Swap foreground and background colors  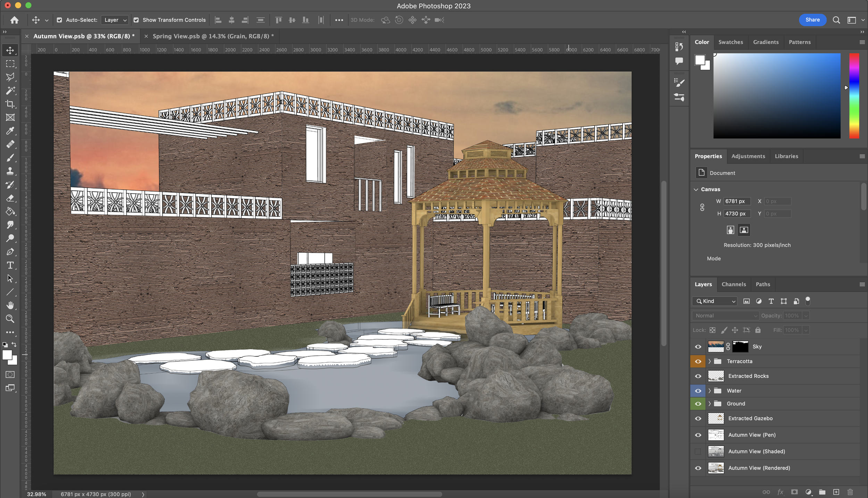14,345
